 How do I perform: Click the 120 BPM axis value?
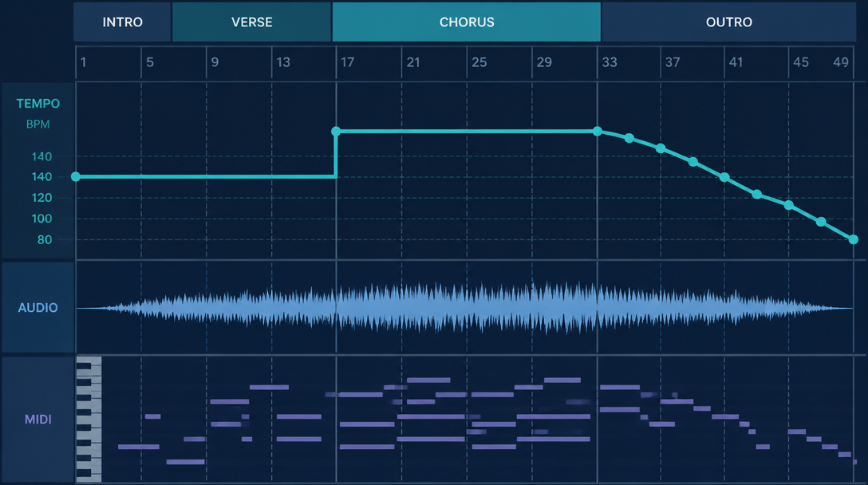[x=41, y=198]
